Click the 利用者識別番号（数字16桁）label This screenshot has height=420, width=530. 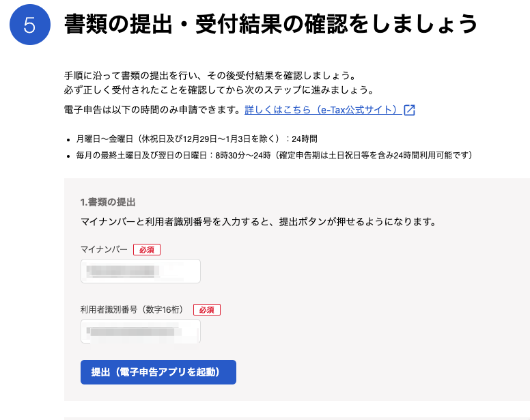[133, 309]
